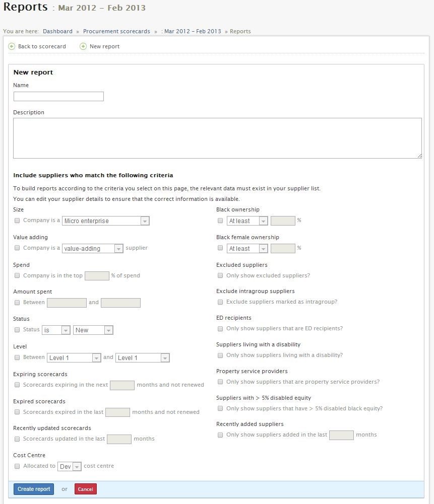Focus the Description text area

tap(217, 138)
